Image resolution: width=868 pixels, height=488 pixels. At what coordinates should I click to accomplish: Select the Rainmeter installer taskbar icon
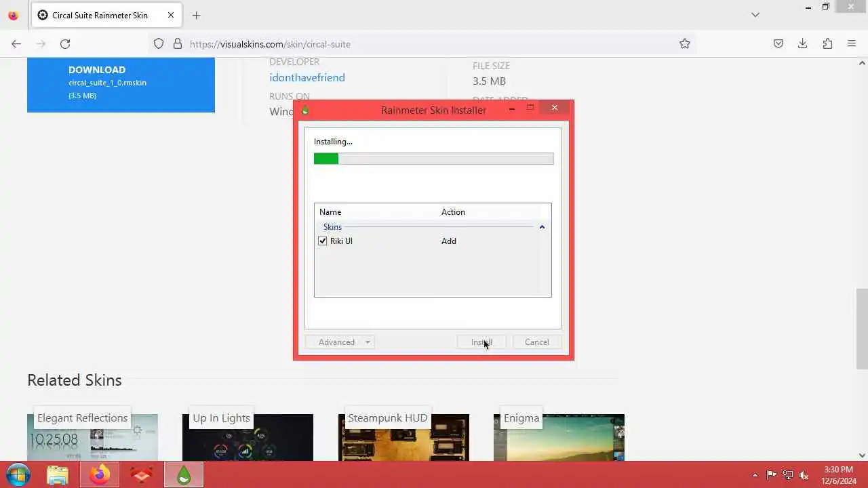tap(183, 474)
